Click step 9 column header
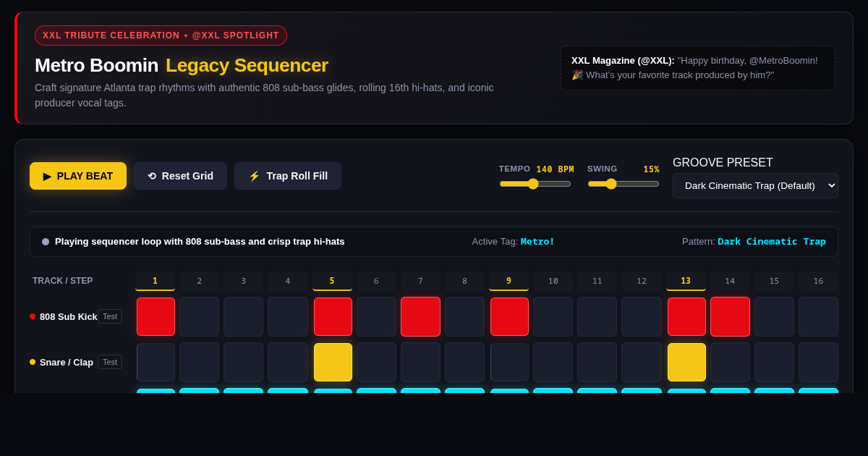This screenshot has height=456, width=868. pyautogui.click(x=509, y=281)
